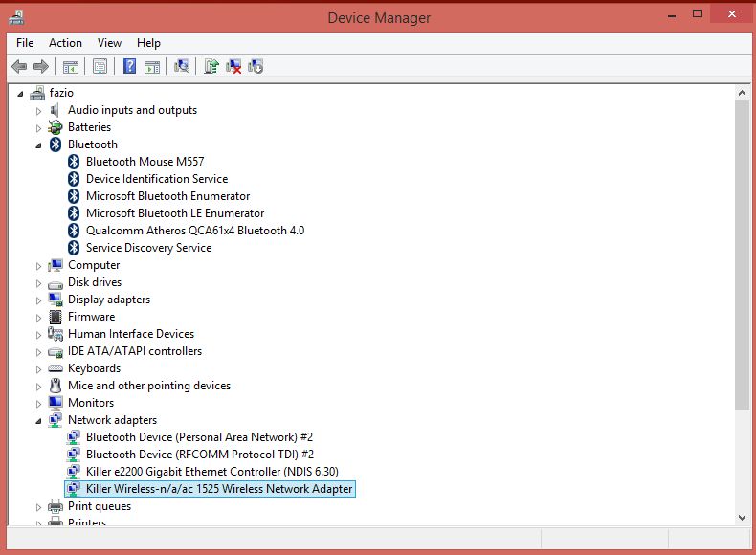Select Device Identification Service text
Viewport: 756px width, 555px height.
(157, 179)
